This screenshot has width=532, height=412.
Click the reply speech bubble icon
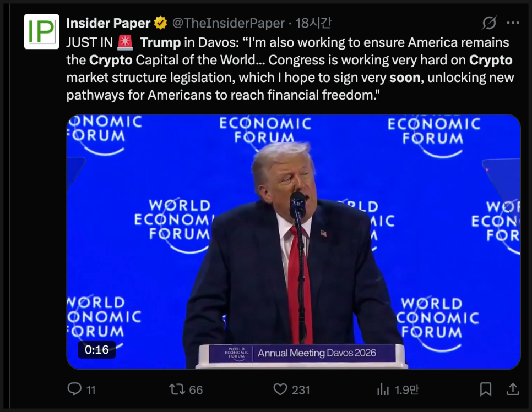[x=74, y=389]
